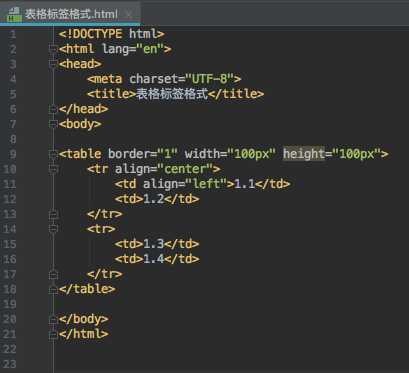Collapse the <tr align="center"> fold marker
Viewport: 409px width, 373px height.
[x=53, y=169]
